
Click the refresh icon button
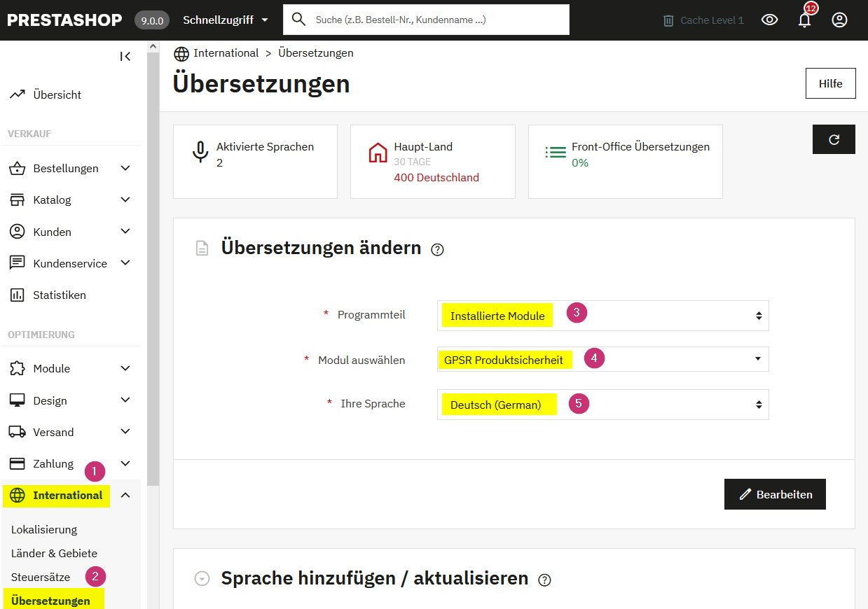click(x=834, y=139)
